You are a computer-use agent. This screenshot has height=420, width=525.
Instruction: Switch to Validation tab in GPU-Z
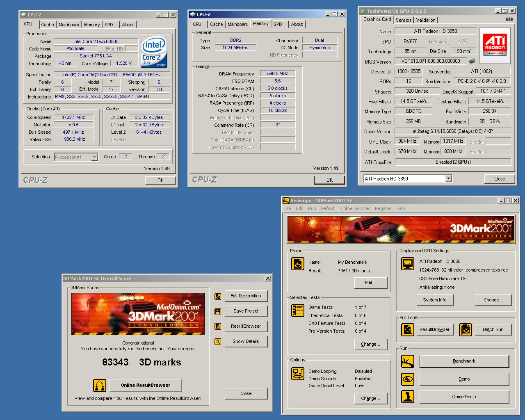426,20
